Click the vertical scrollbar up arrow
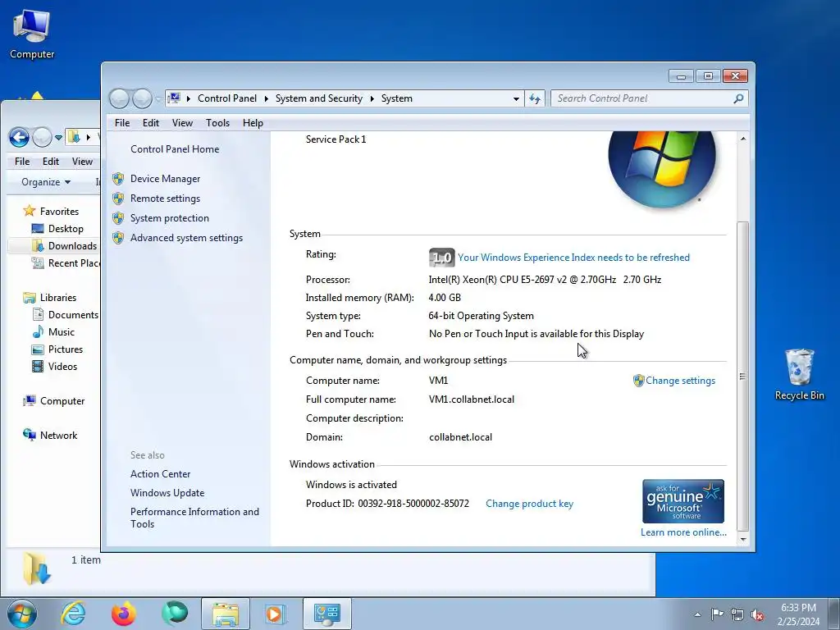The width and height of the screenshot is (840, 630). (742, 139)
